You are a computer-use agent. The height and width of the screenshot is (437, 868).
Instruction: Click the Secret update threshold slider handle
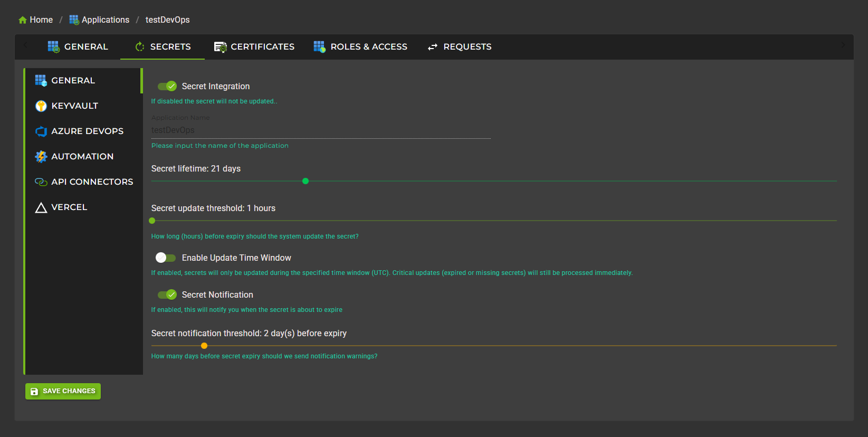(x=152, y=221)
